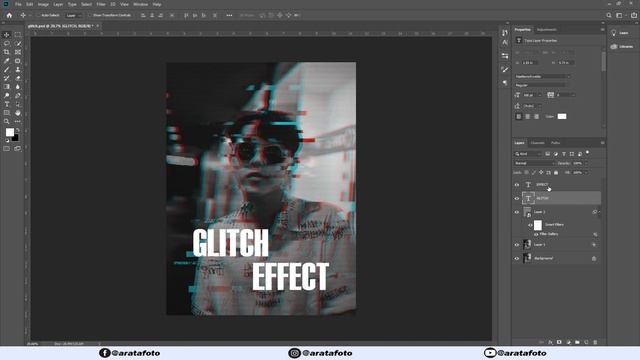Select the Zoom tool

(x=7, y=121)
